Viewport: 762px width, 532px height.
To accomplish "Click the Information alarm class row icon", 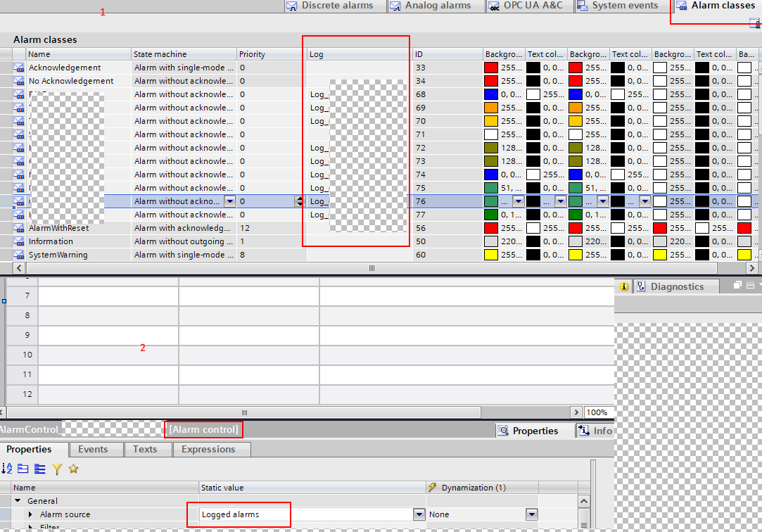I will (x=18, y=241).
